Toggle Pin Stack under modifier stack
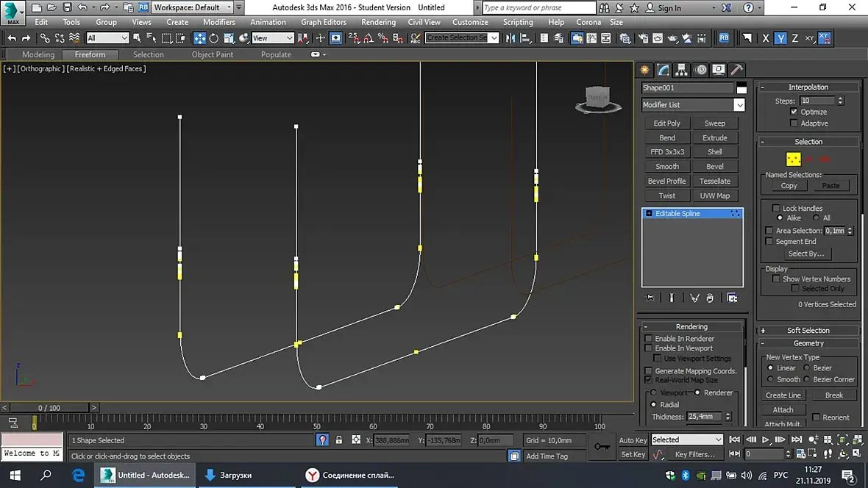 [x=650, y=298]
